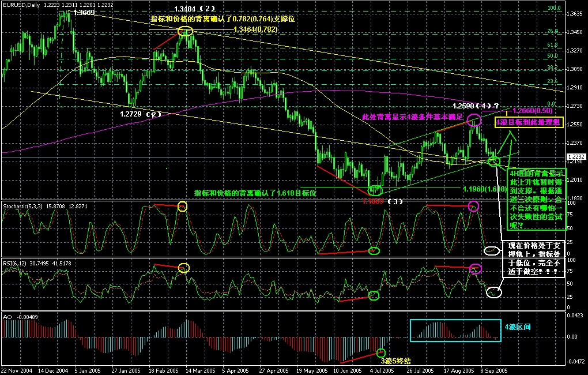Click the yellow 0.782(0.764) support annotation text
This screenshot has width=588, height=375.
pos(223,19)
